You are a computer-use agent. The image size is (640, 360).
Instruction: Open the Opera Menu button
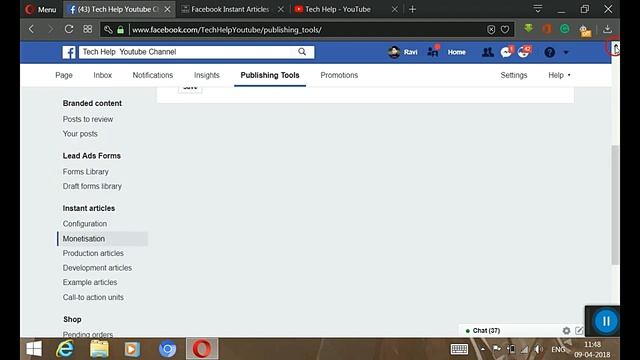pyautogui.click(x=40, y=9)
